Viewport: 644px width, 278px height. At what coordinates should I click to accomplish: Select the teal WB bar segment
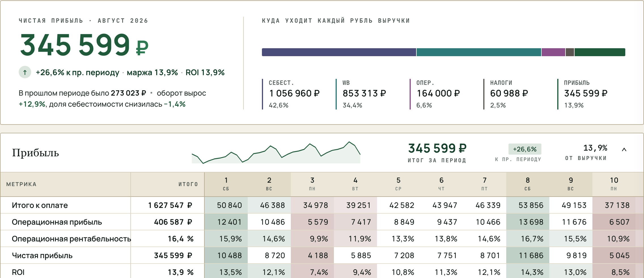pyautogui.click(x=479, y=52)
